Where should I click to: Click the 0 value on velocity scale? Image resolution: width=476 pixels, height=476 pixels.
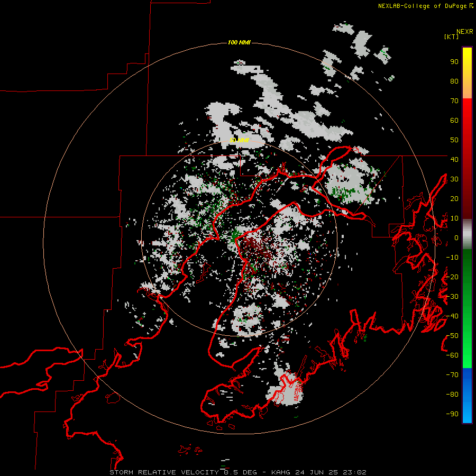click(x=456, y=237)
